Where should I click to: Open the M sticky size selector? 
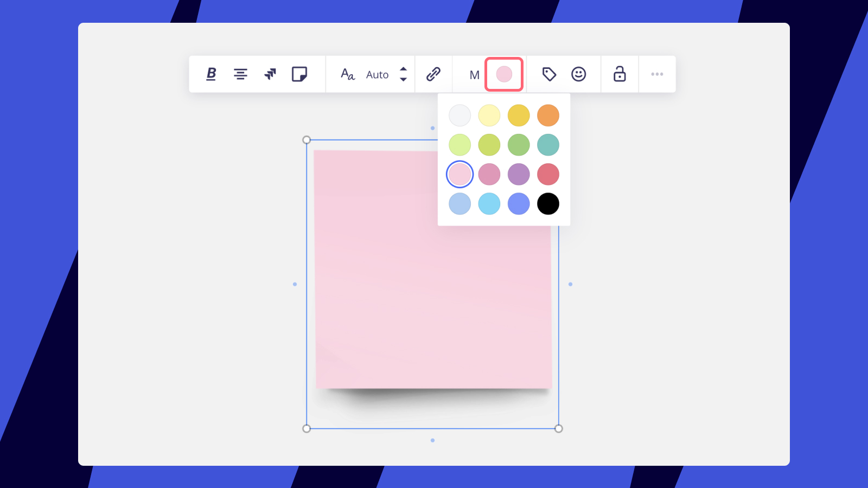click(474, 75)
